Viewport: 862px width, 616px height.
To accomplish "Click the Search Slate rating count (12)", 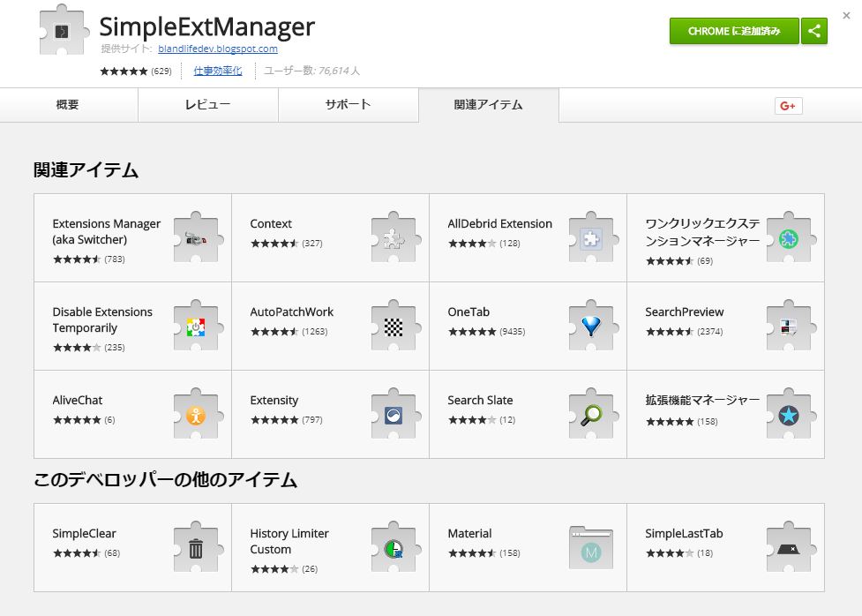I will coord(507,420).
